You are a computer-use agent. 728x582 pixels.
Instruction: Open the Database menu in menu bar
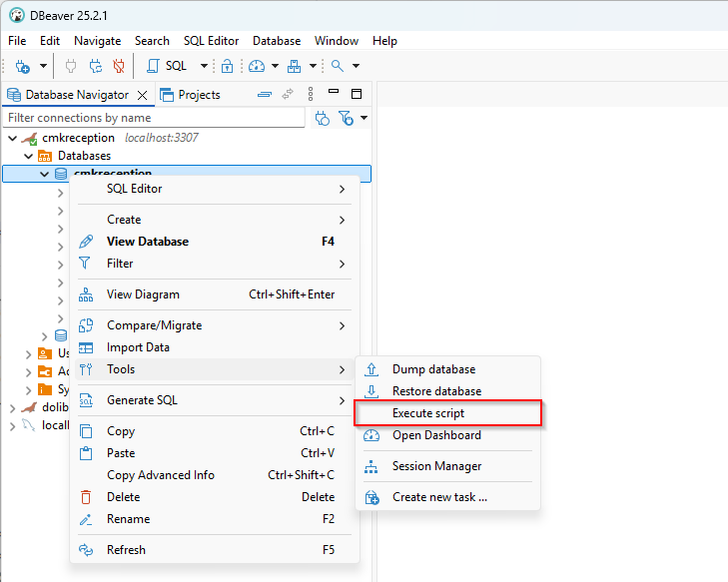tap(277, 41)
